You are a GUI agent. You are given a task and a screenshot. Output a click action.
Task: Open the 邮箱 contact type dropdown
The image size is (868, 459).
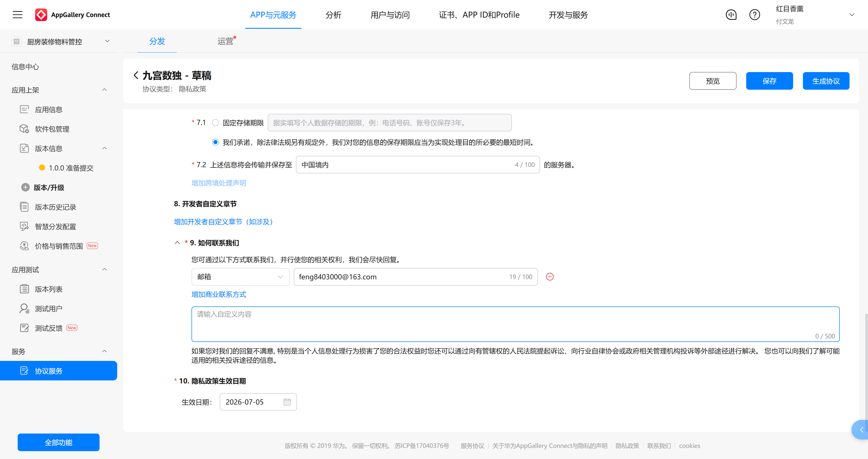[x=241, y=277]
